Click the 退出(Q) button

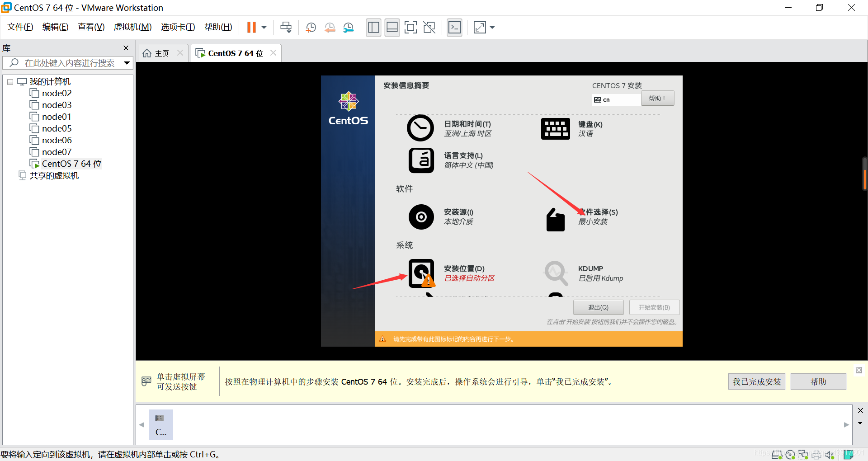pos(598,307)
